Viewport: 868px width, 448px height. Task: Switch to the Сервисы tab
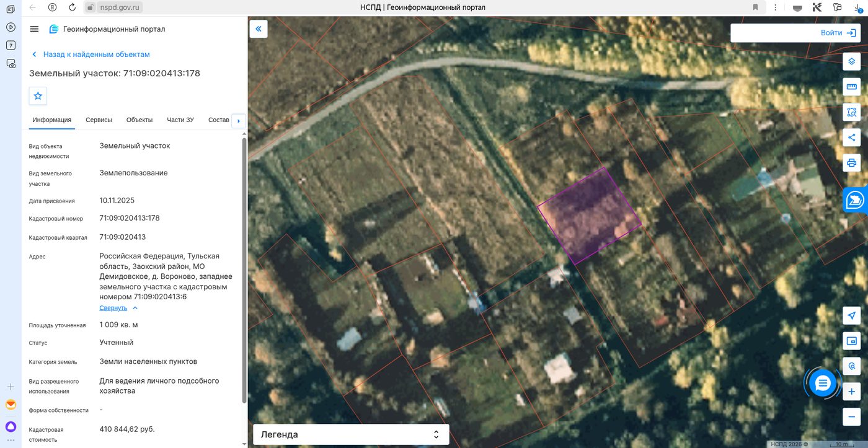pyautogui.click(x=99, y=120)
